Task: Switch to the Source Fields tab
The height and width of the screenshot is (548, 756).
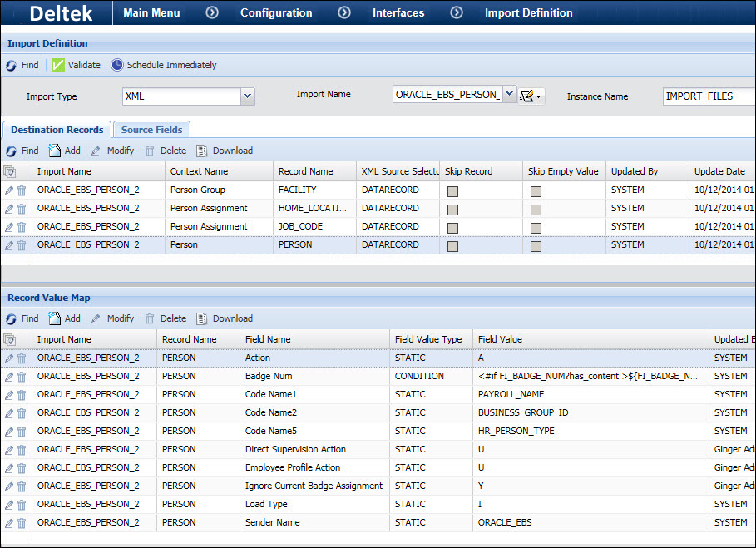Action: point(153,130)
